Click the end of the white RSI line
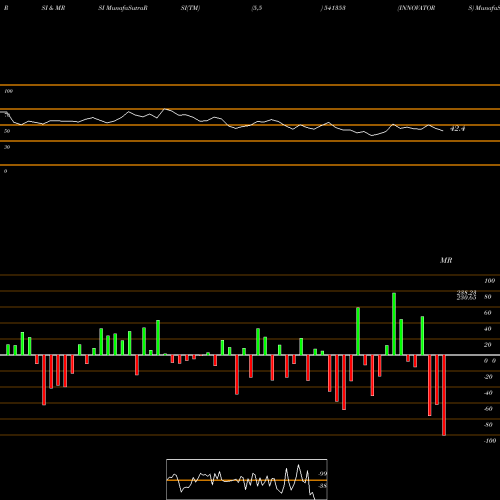The height and width of the screenshot is (500, 500). [x=443, y=131]
